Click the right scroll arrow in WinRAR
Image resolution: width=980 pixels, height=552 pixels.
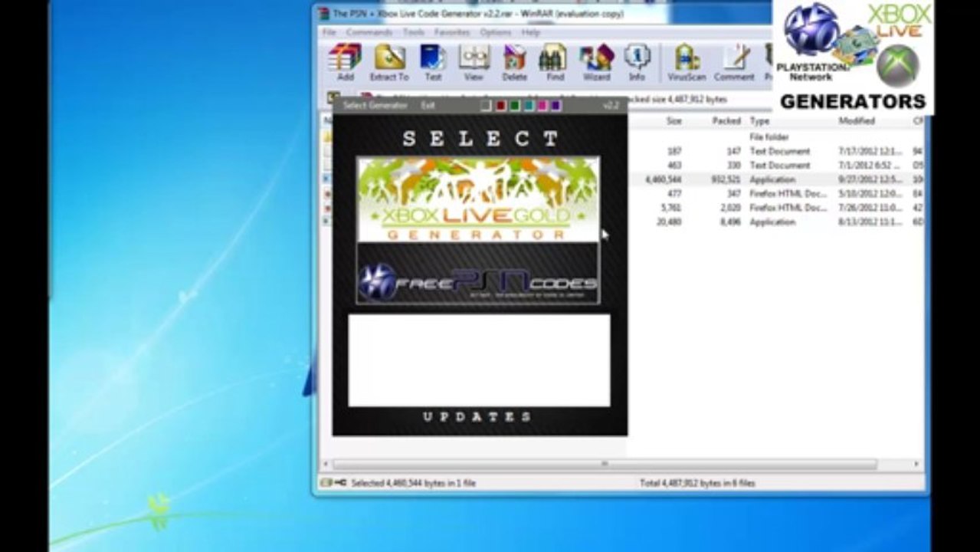[x=917, y=464]
